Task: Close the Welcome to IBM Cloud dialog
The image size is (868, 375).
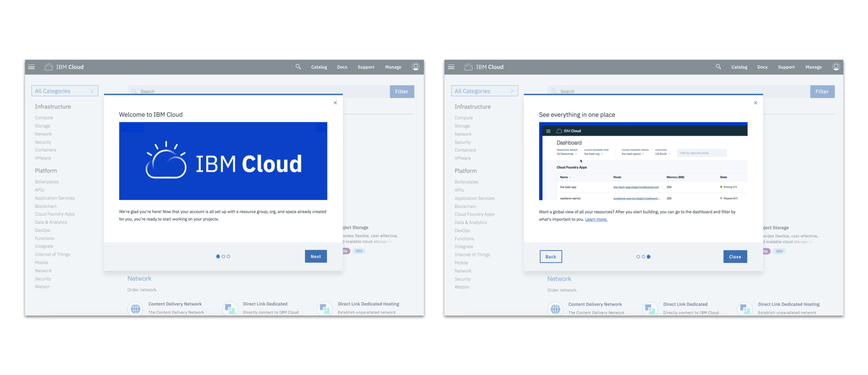Action: pos(335,103)
